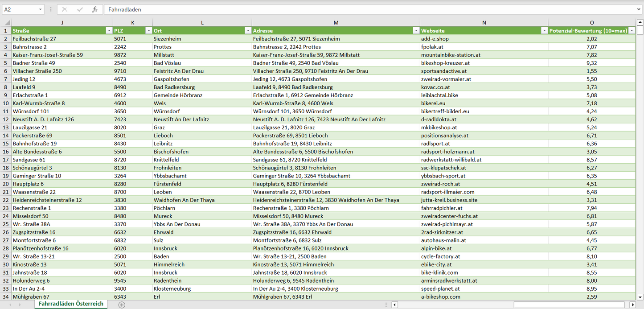Switch to Fahrradläden Österreich sheet tab
Screen dimensions: 644x309
coord(71,304)
